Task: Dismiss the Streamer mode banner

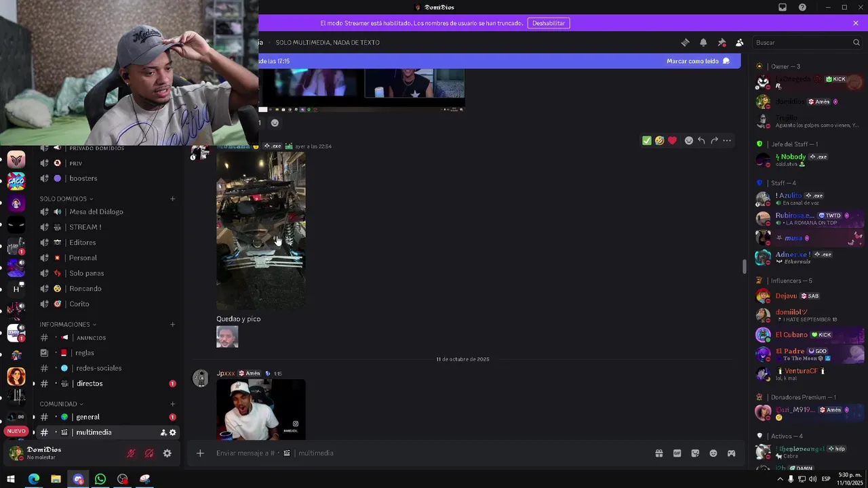Action: 856,23
